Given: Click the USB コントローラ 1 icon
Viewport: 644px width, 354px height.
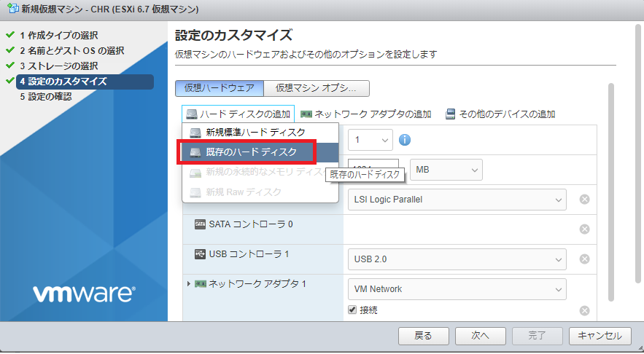Looking at the screenshot, I should pos(200,254).
